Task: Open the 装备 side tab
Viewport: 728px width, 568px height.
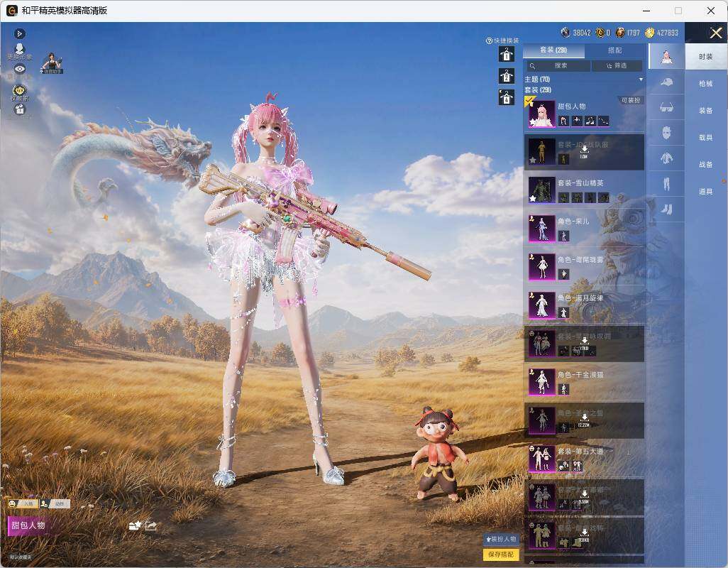Action: pyautogui.click(x=706, y=111)
